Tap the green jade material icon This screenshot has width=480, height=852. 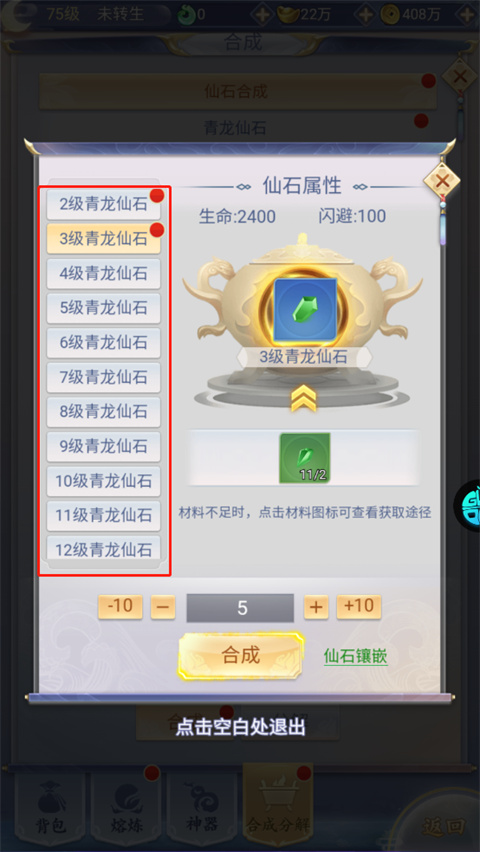pos(304,458)
